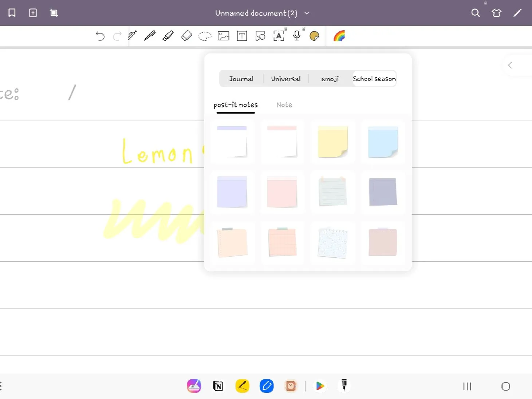Select the text box tool
The width and height of the screenshot is (532, 399).
click(x=241, y=36)
